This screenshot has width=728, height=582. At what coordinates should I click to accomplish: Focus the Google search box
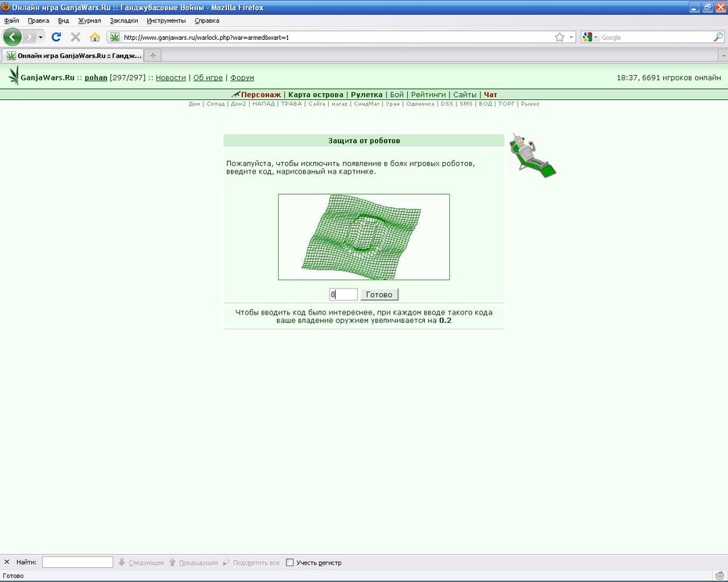click(655, 37)
